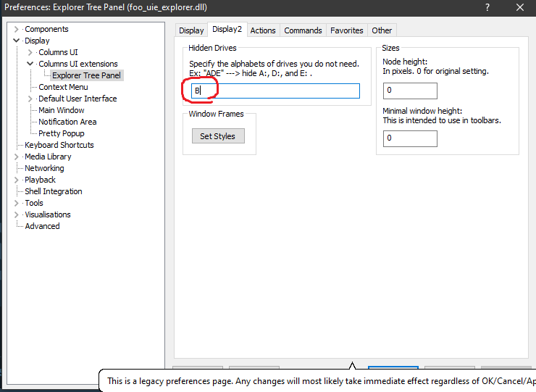
Task: Select Columns UI item label
Action: pyautogui.click(x=58, y=52)
